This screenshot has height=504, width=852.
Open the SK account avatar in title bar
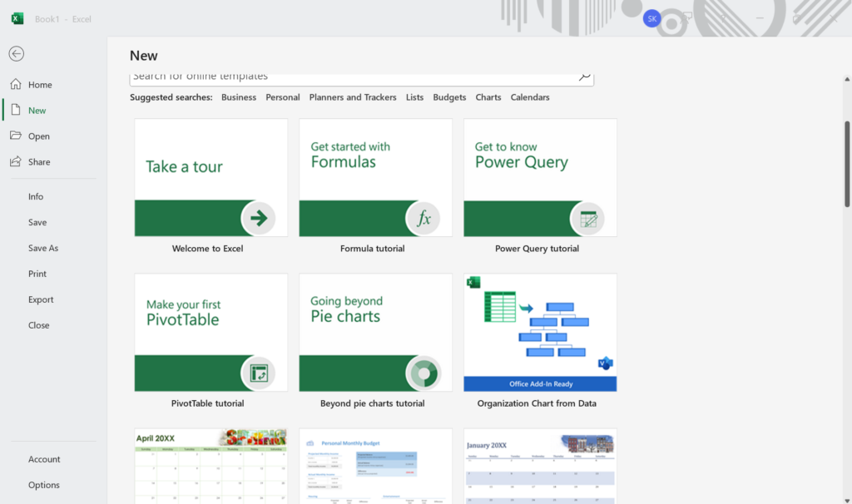pyautogui.click(x=651, y=17)
